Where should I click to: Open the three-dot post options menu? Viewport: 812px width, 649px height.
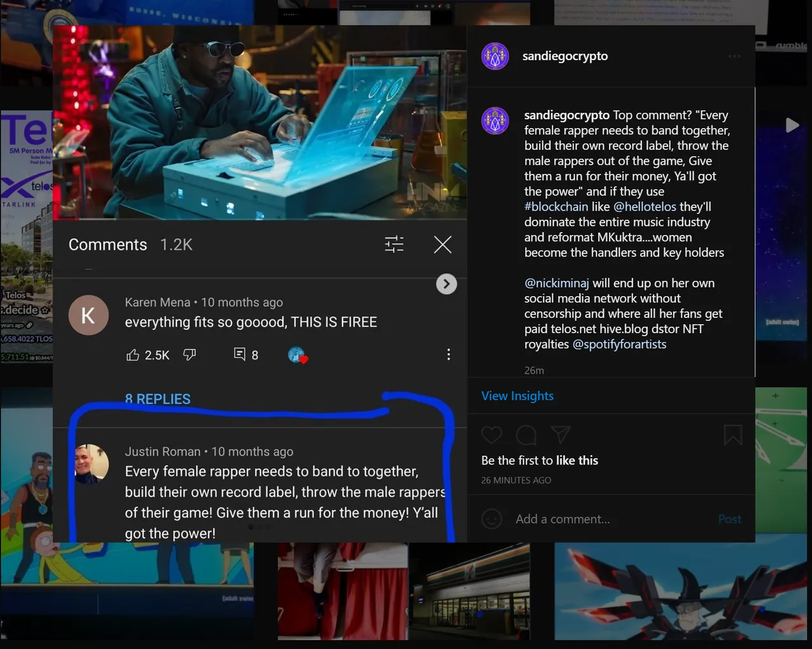pyautogui.click(x=735, y=56)
